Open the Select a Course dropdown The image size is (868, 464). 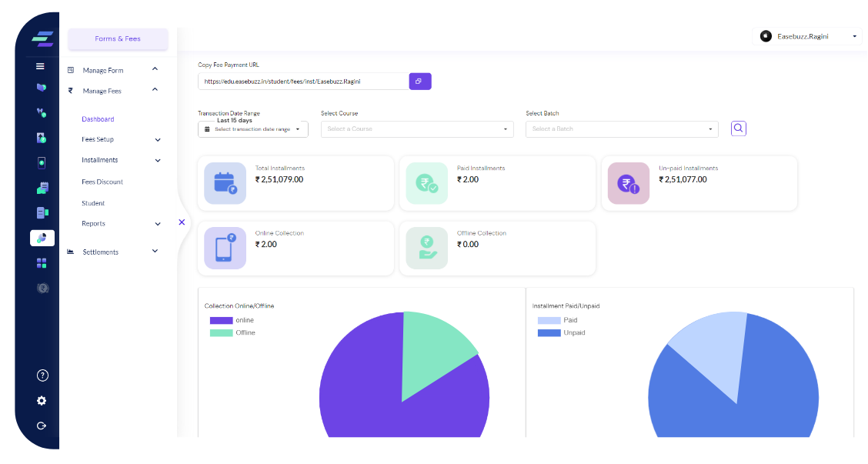point(417,129)
